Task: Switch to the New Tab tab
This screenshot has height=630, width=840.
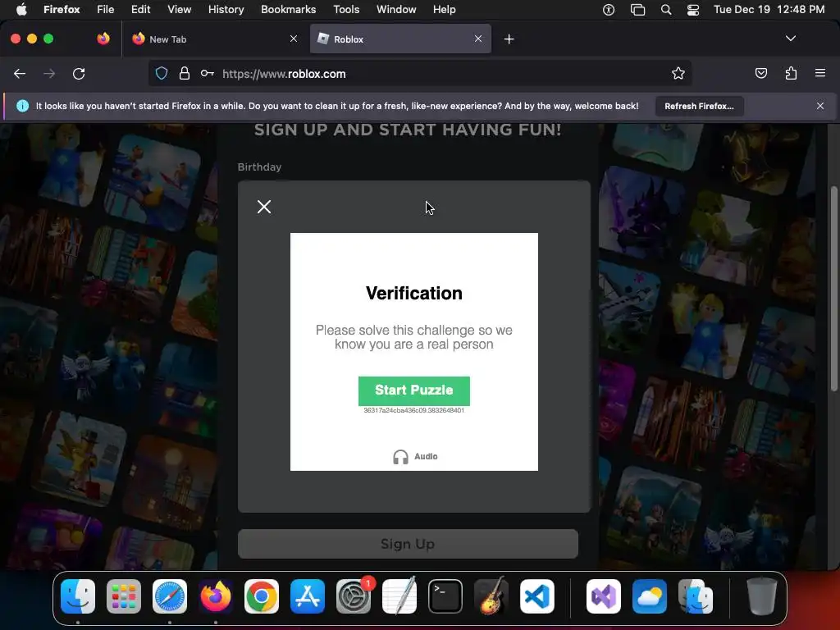Action: (214, 39)
